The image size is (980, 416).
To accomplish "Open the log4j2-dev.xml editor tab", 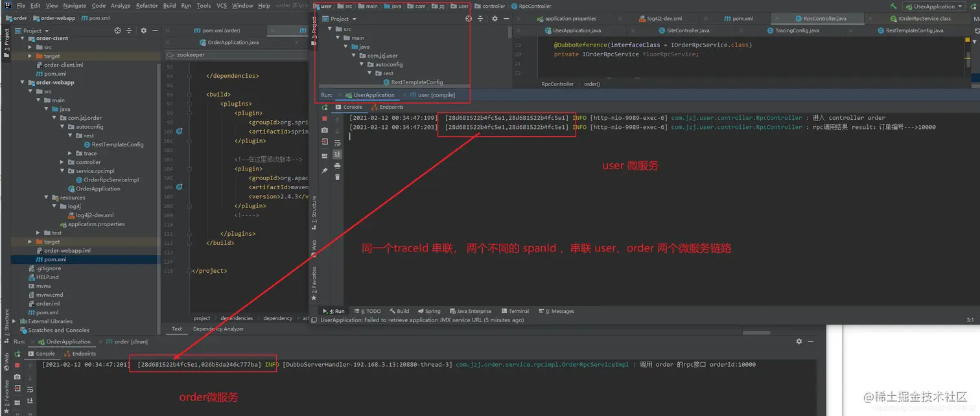I will click(659, 19).
